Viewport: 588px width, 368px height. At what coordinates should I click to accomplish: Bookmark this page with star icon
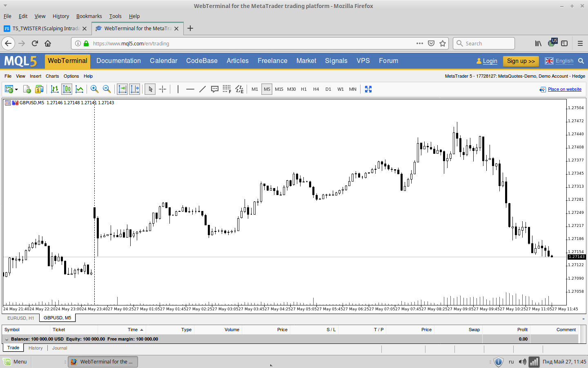[443, 43]
